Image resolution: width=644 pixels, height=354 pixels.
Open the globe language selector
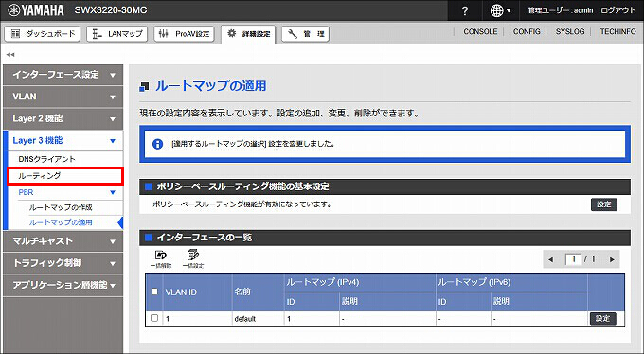pos(501,10)
